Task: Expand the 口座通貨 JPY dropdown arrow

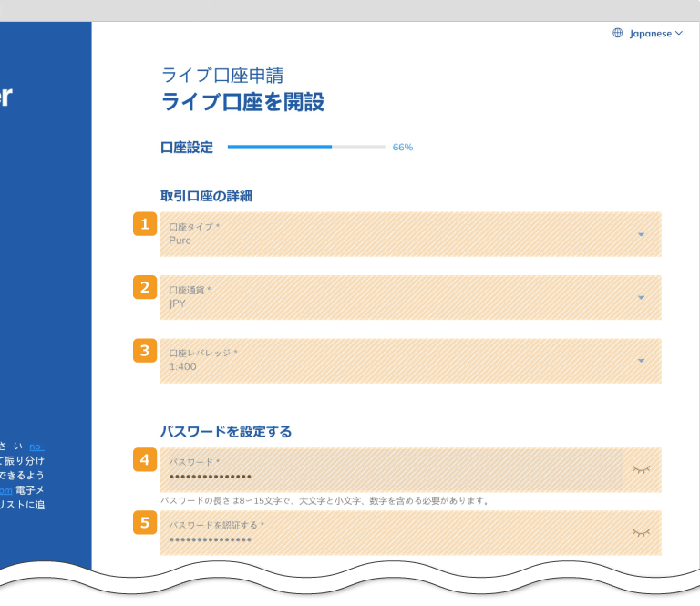Action: [641, 298]
